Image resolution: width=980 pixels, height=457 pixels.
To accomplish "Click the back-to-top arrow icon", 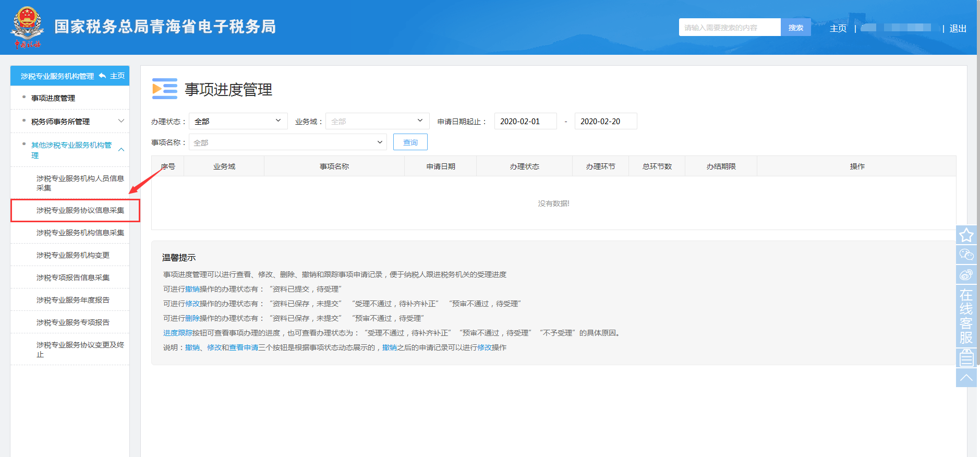I will pos(966,378).
